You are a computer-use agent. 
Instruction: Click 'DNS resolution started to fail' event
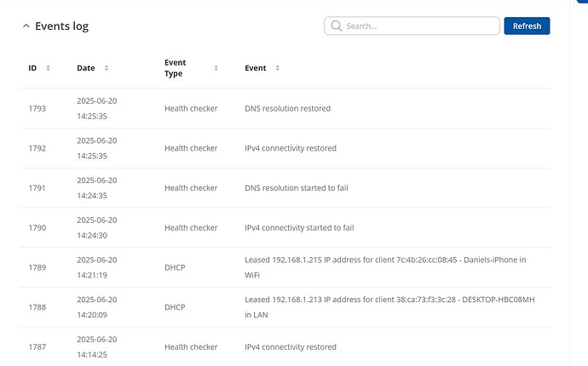pyautogui.click(x=297, y=188)
